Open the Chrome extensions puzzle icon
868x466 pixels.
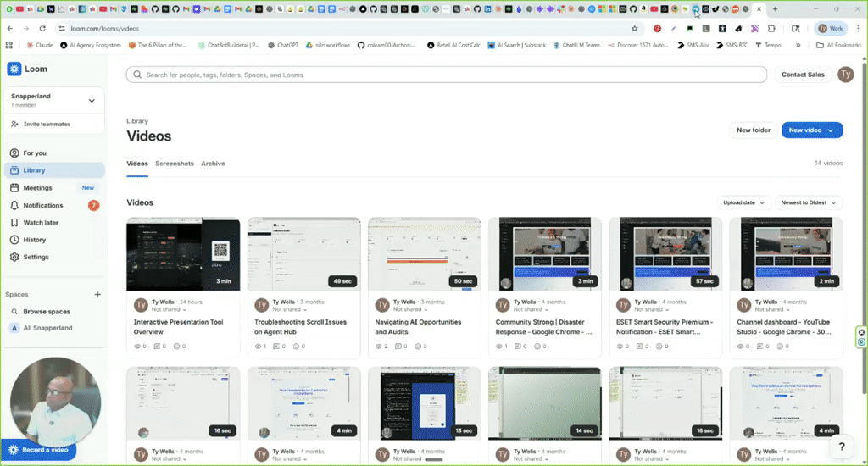tap(771, 28)
